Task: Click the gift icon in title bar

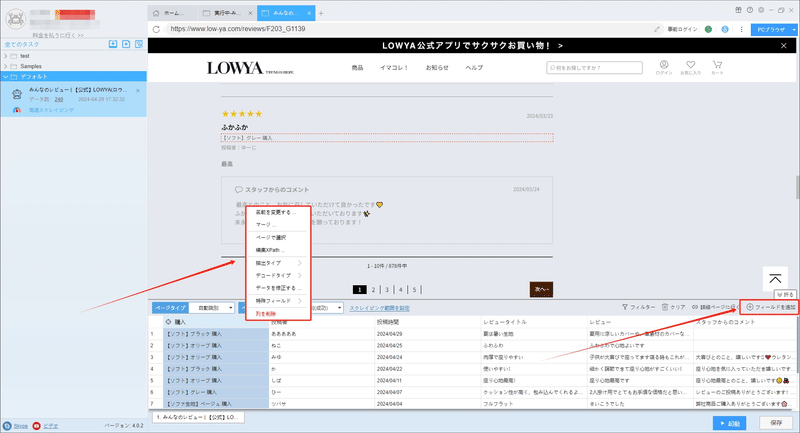Action: click(x=738, y=10)
